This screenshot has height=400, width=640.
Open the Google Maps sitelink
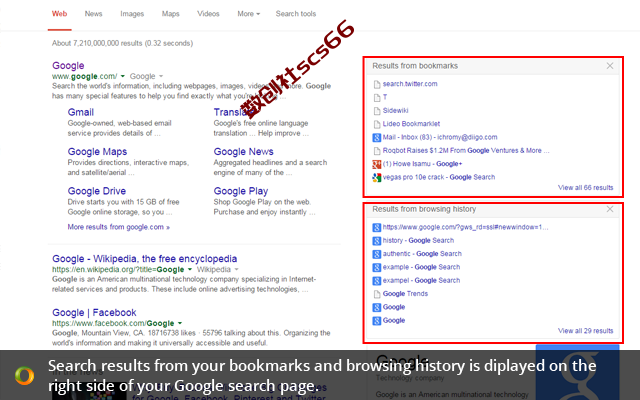97,152
